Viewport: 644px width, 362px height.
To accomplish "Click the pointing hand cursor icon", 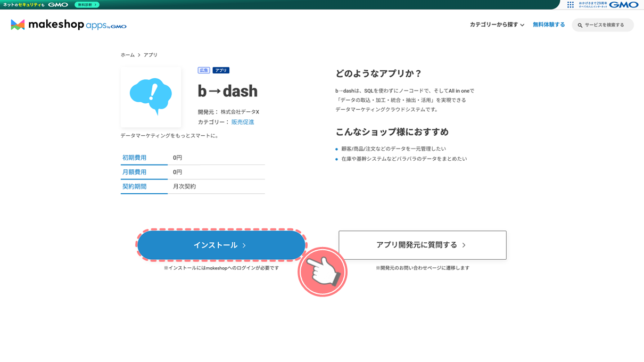I will [x=323, y=271].
